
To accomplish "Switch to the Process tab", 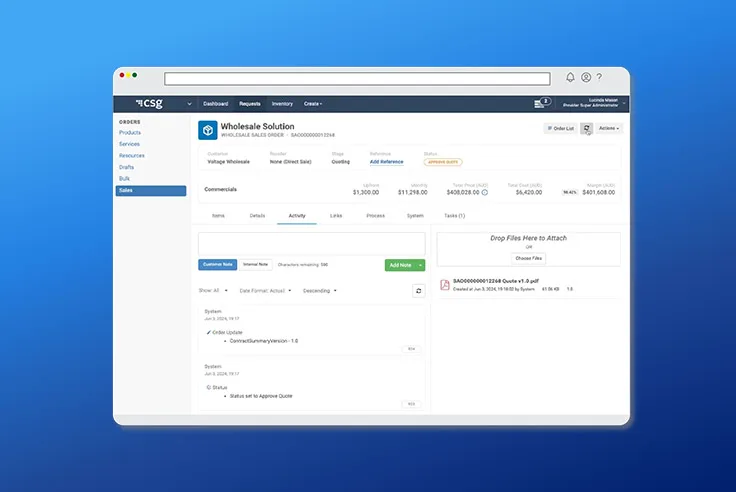I will pyautogui.click(x=376, y=215).
